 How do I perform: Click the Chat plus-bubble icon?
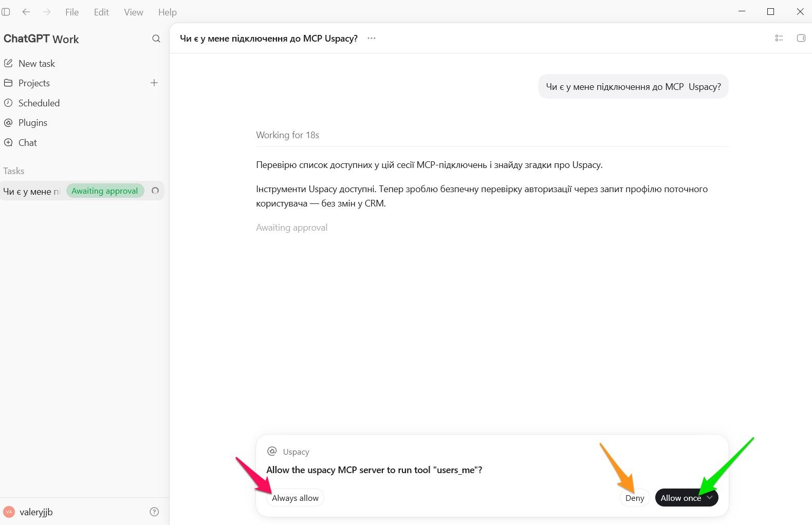click(x=8, y=142)
